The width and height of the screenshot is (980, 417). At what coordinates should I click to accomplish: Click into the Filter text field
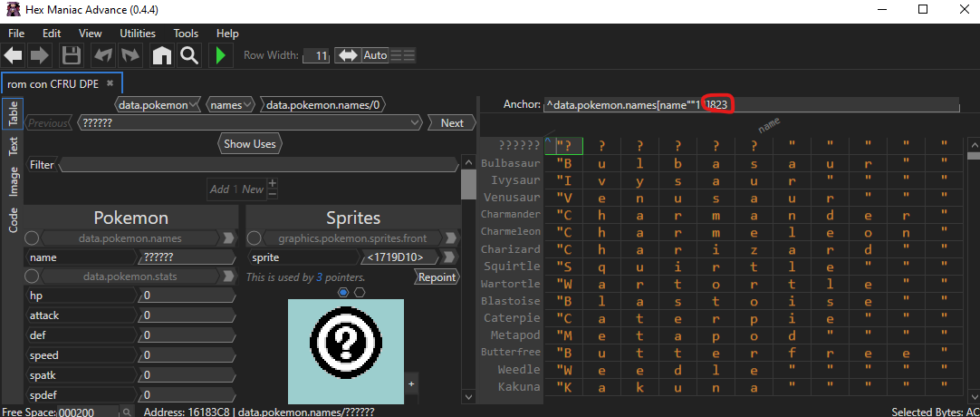(258, 165)
